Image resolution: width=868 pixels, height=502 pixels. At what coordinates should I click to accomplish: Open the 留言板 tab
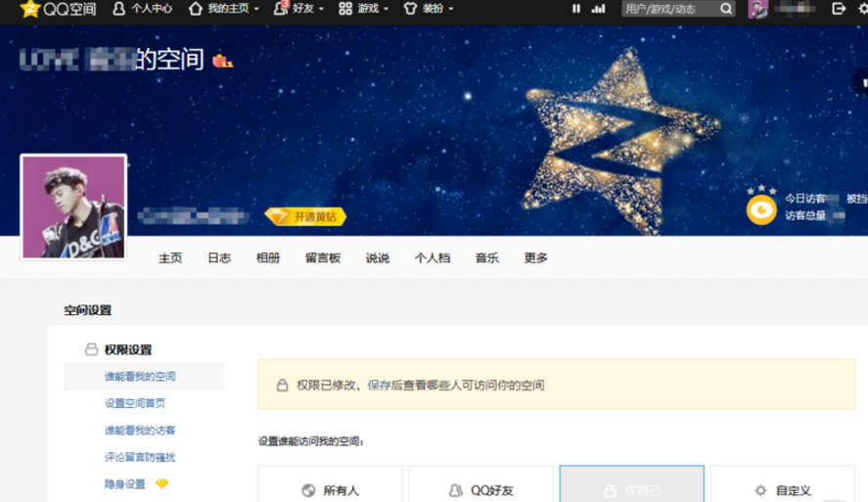pos(323,258)
